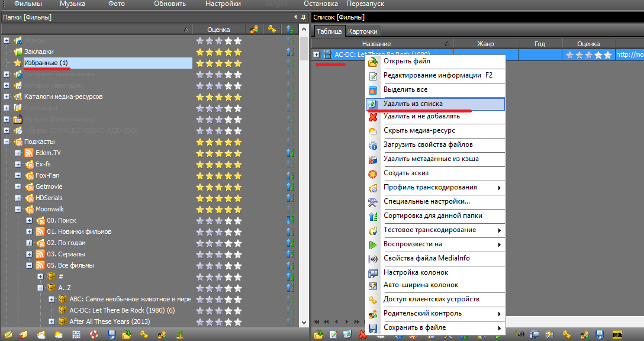This screenshot has width=644, height=341.
Task: Click the sun and cloud icon in left toolbar
Action: click(59, 334)
